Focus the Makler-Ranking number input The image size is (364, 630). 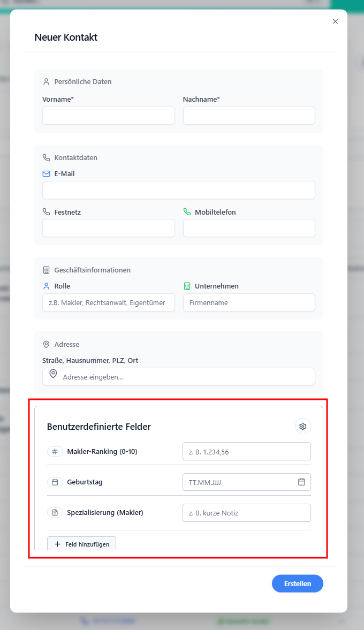click(x=246, y=451)
